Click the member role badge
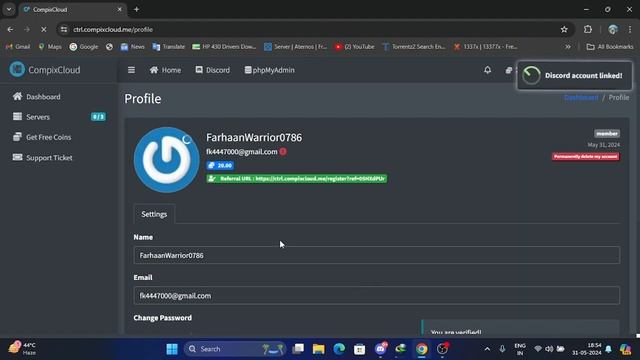The width and height of the screenshot is (640, 360). click(x=607, y=133)
